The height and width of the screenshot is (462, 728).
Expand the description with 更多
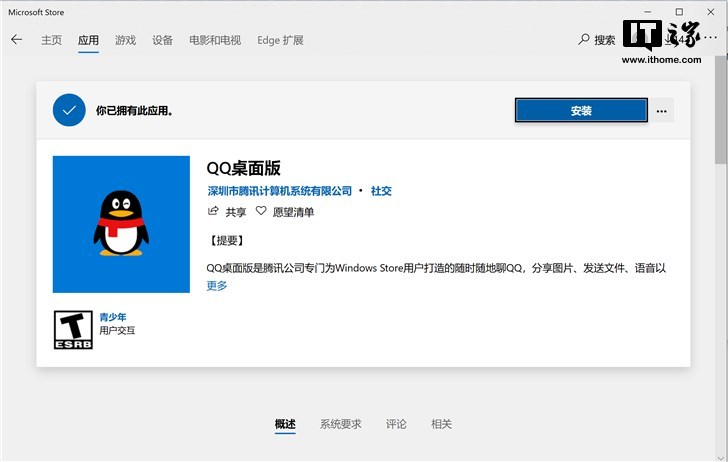click(x=217, y=286)
